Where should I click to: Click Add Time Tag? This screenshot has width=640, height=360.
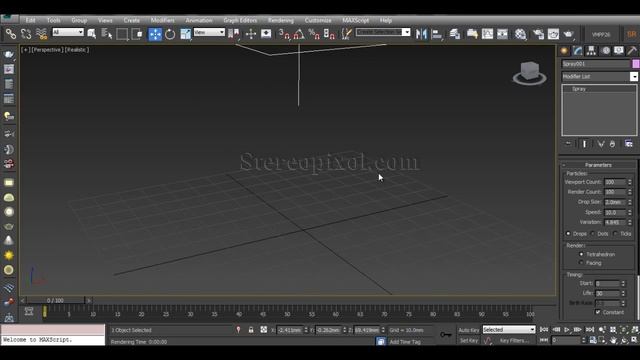405,342
